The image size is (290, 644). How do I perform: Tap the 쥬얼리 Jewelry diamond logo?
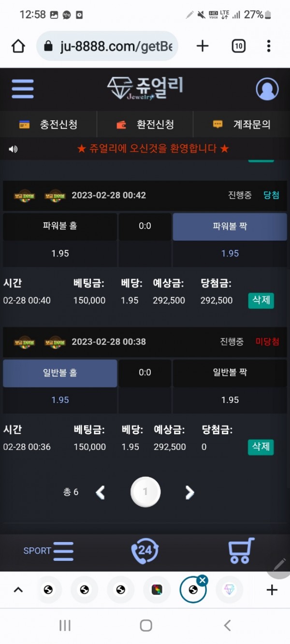coord(145,88)
